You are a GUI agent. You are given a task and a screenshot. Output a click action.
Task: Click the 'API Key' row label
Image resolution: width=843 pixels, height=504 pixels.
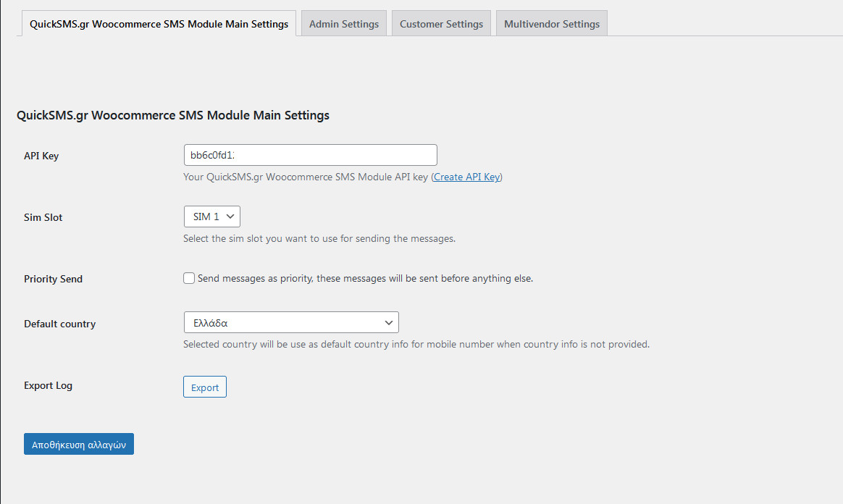tap(41, 156)
